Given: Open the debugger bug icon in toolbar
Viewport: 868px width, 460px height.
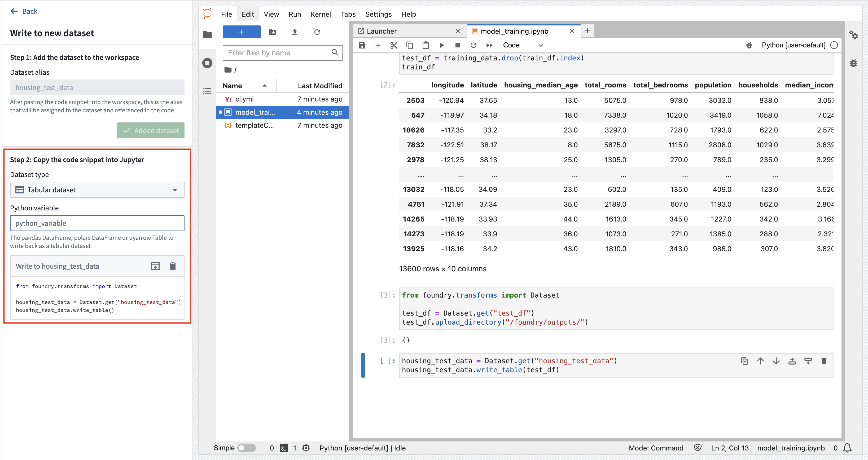Looking at the screenshot, I should coord(749,45).
